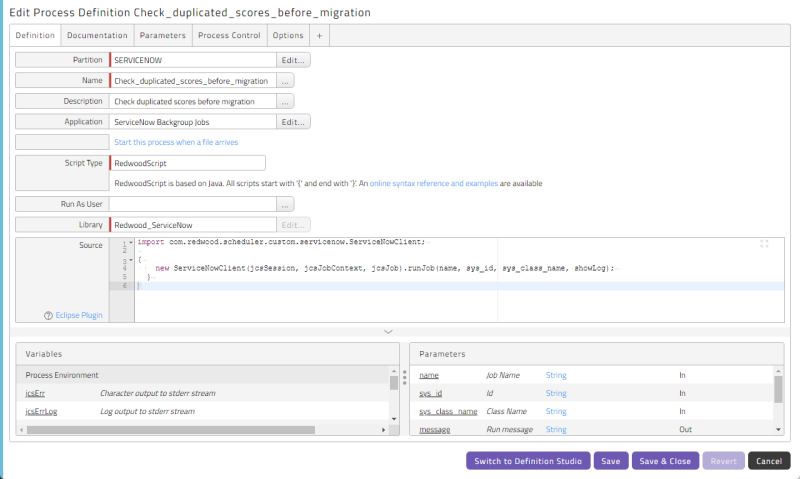Image resolution: width=800 pixels, height=479 pixels.
Task: Click 'Job Name' description text
Action: point(503,375)
